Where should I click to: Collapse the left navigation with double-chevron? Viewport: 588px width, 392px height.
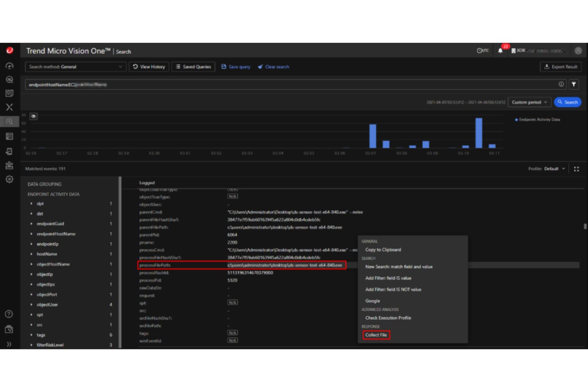tap(9, 344)
